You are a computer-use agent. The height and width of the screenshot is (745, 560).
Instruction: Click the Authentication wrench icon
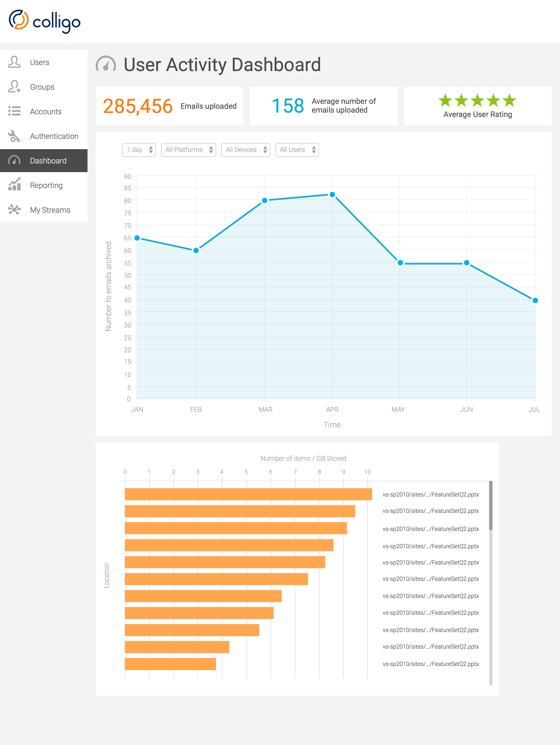tap(14, 136)
